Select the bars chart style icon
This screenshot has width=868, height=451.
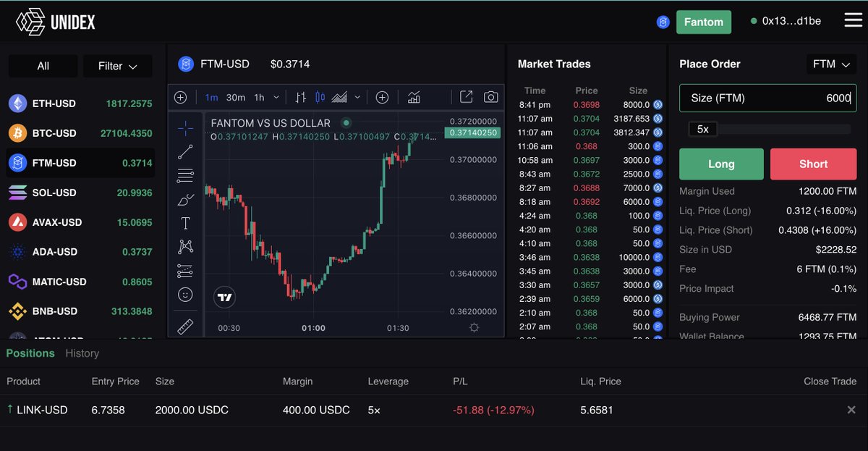[x=302, y=97]
